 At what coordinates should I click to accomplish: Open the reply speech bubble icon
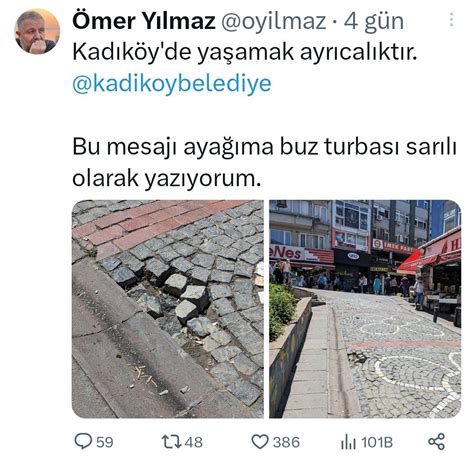[83, 441]
